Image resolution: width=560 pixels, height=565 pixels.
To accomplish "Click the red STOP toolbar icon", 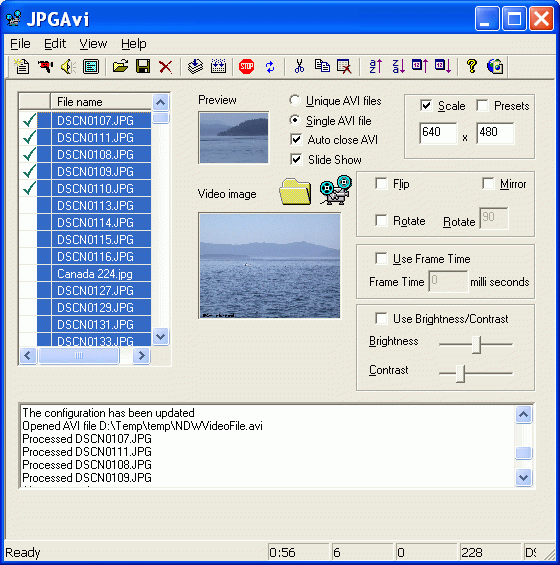I will point(246,67).
